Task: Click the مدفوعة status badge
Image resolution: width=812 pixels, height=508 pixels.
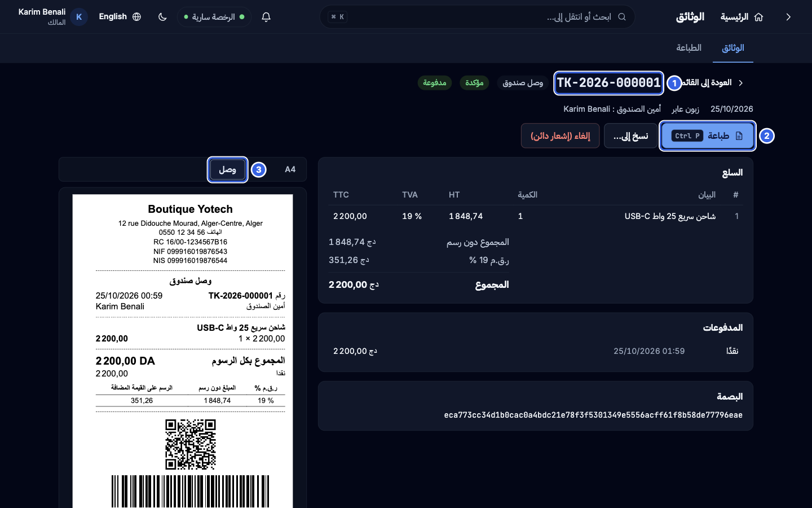Action: pyautogui.click(x=435, y=83)
